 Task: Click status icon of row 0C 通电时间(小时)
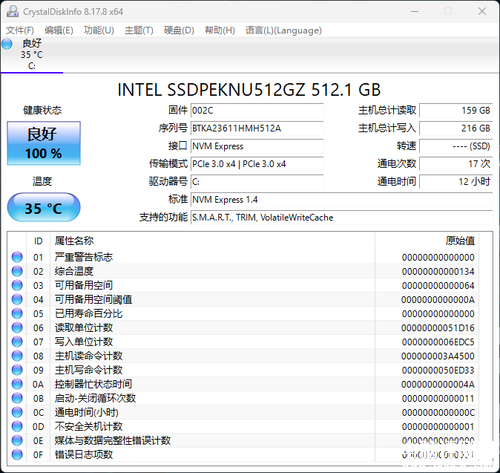click(x=17, y=412)
